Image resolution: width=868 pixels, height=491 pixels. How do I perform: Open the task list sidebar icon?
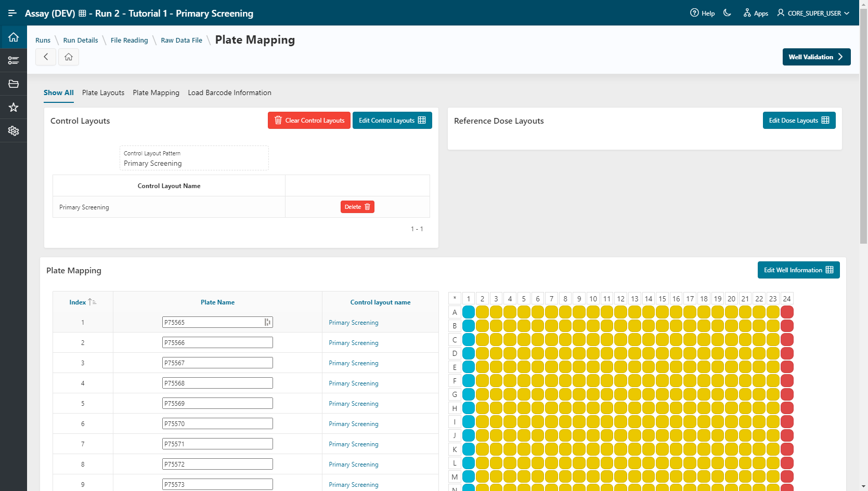[x=14, y=61]
